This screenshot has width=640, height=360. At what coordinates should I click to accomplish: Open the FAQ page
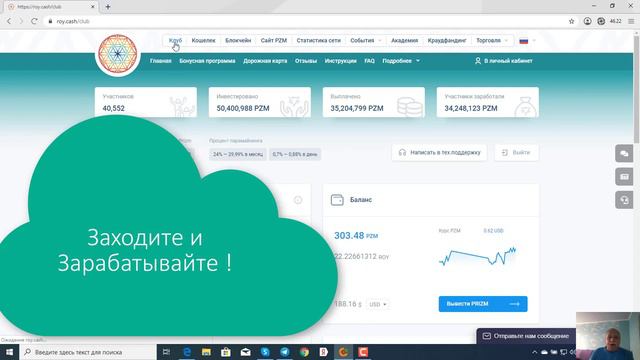click(x=369, y=61)
